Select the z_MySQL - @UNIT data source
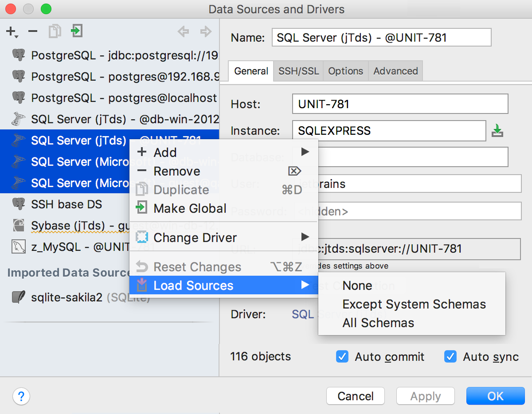This screenshot has width=532, height=414. tap(110, 246)
